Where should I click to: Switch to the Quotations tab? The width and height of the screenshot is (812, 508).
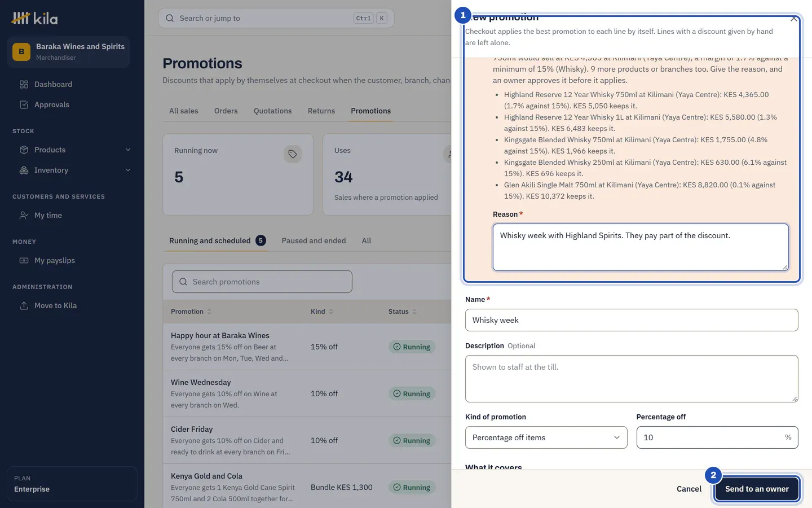coord(273,111)
